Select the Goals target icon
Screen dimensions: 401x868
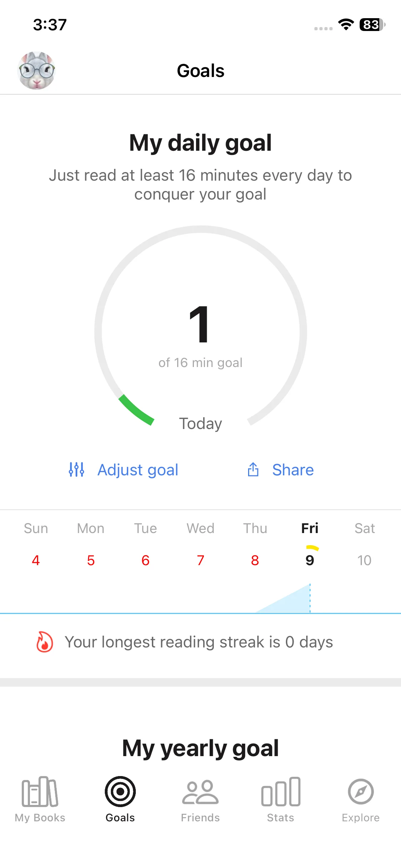[x=120, y=792]
